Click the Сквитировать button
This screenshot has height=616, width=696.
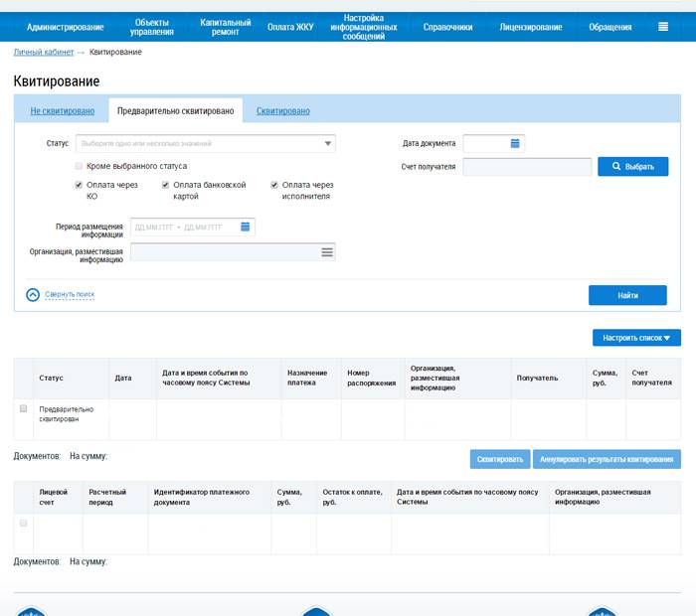tap(500, 459)
